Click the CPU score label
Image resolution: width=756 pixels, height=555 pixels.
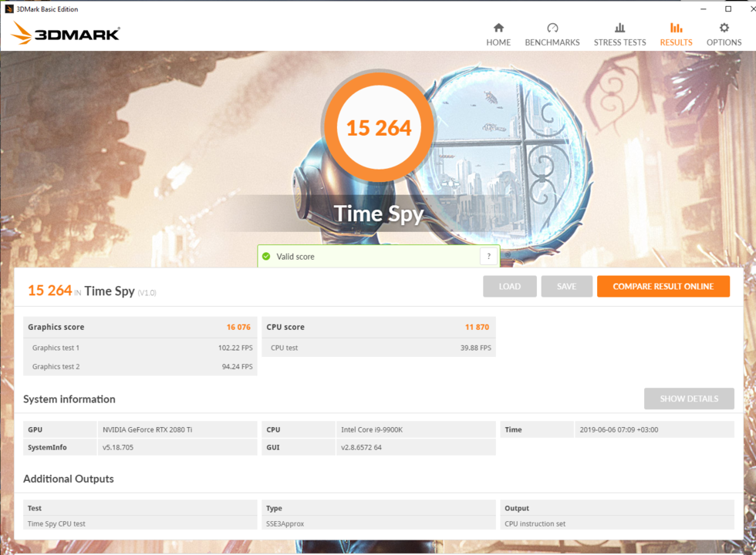[285, 327]
